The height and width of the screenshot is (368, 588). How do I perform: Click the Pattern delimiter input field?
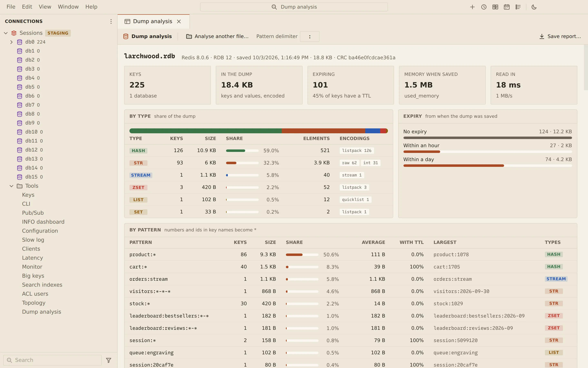tap(310, 36)
